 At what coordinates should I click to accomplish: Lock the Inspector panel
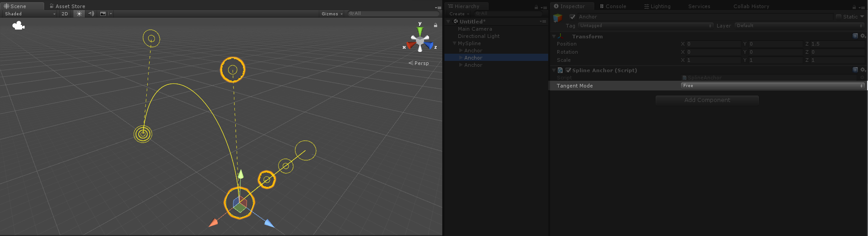(x=854, y=7)
